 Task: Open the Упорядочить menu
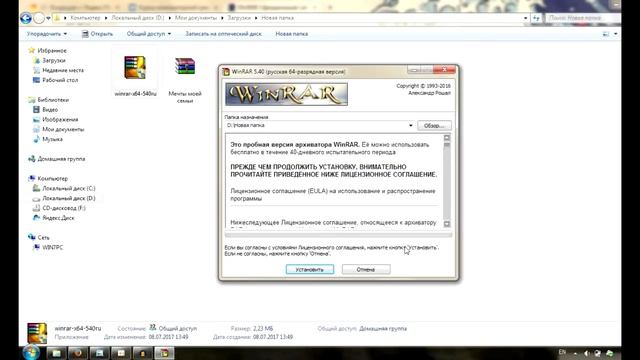click(47, 34)
